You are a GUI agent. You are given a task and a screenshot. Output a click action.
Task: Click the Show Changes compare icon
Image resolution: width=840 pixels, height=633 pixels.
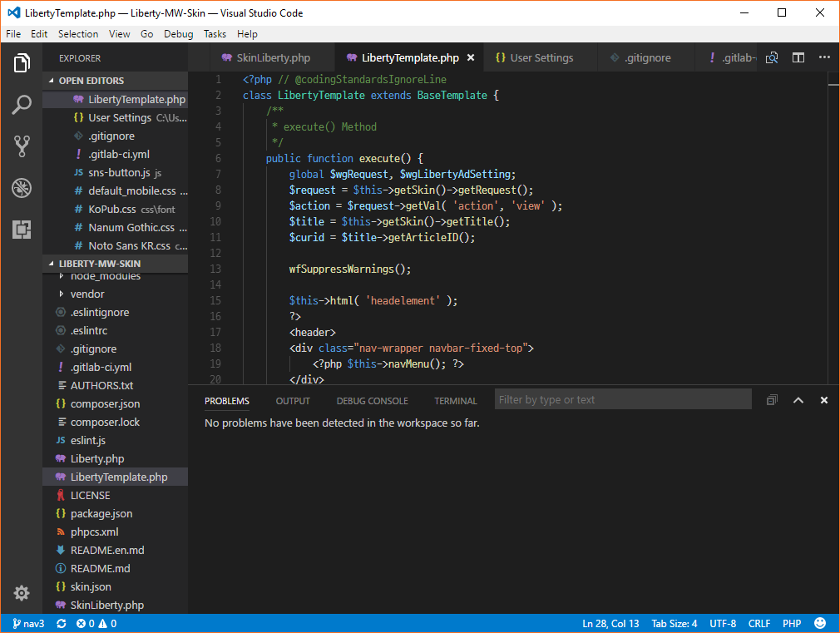click(772, 58)
